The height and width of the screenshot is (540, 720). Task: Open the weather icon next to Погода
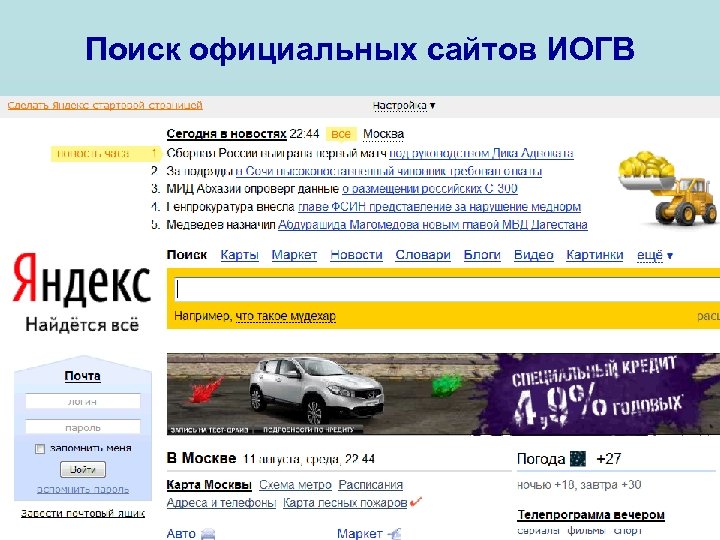[x=578, y=458]
